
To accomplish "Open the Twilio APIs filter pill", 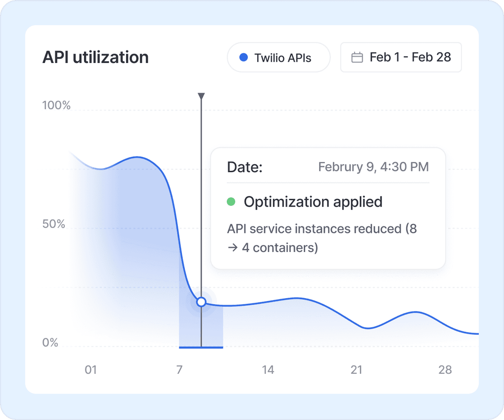I will [x=279, y=58].
